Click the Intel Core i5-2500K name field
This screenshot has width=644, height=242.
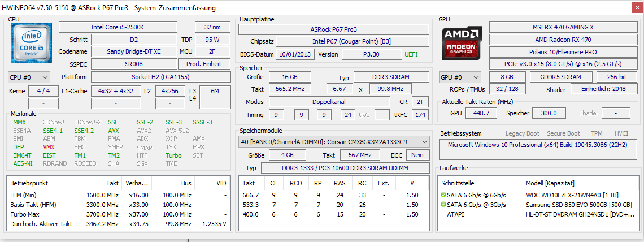click(118, 27)
